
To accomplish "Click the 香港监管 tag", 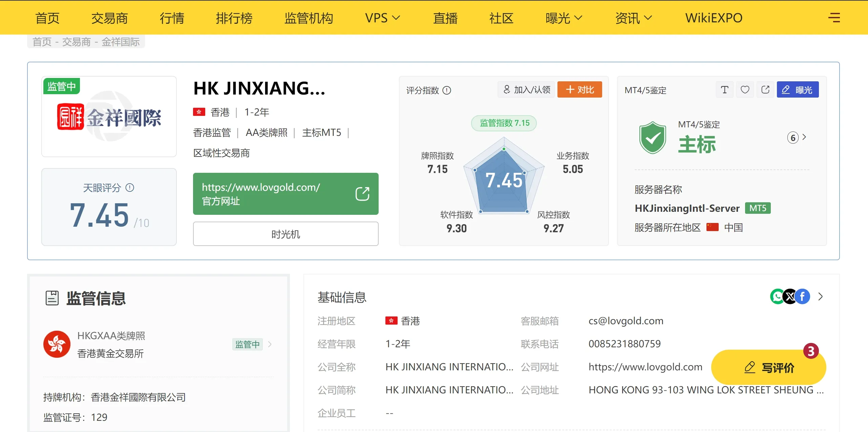I will coord(212,132).
